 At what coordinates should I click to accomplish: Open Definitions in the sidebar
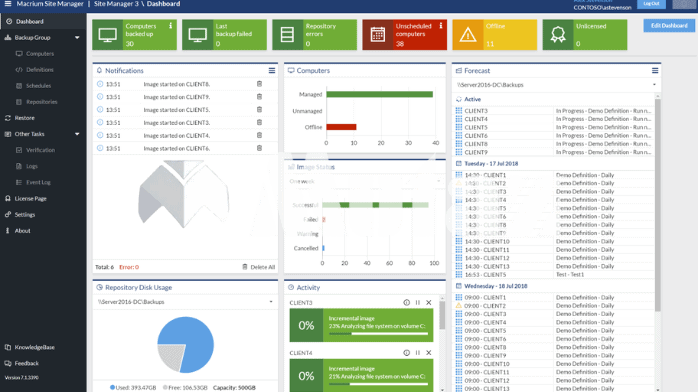39,70
